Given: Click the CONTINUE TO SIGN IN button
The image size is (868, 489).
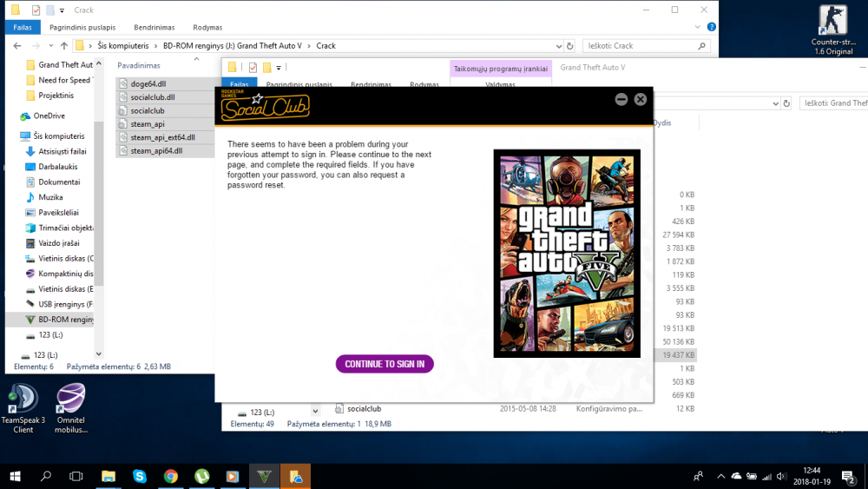Looking at the screenshot, I should click(x=385, y=364).
